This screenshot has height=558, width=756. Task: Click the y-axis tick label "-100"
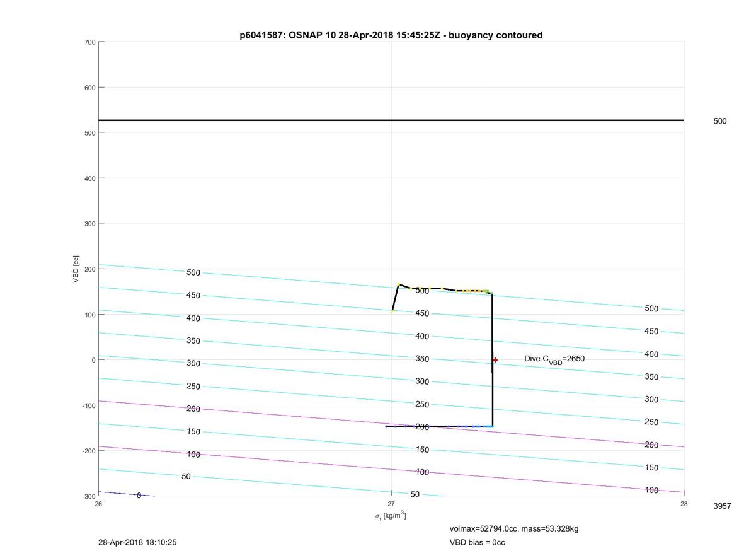89,405
